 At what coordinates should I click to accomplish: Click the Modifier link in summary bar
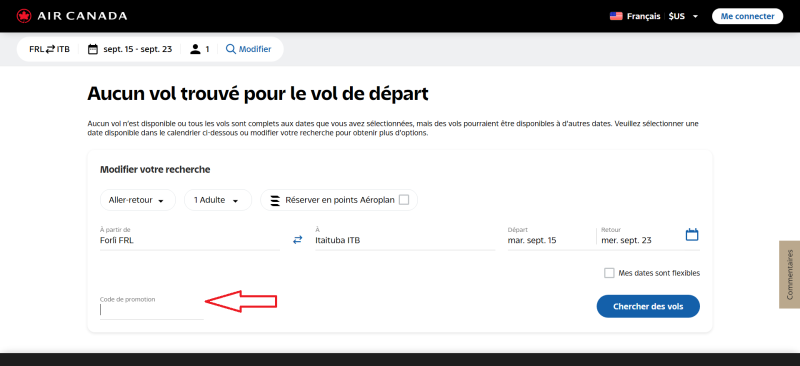point(255,49)
